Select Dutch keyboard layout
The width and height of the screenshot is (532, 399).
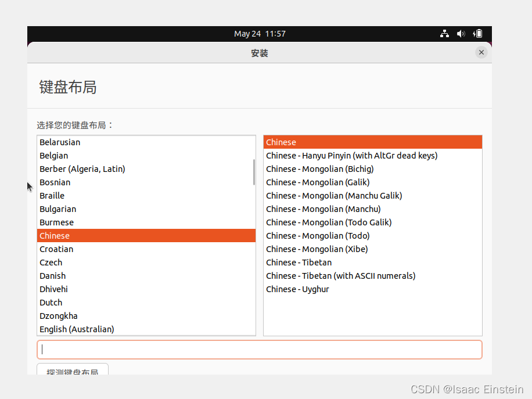pos(146,303)
